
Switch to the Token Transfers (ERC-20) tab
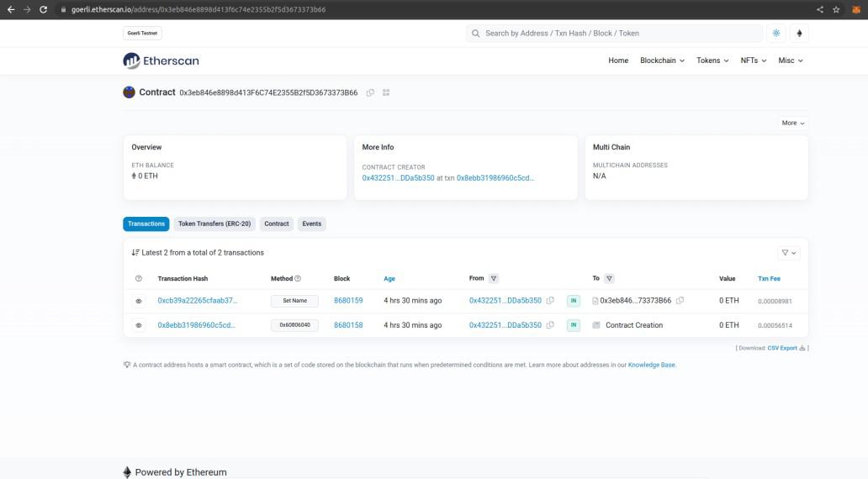tap(214, 224)
